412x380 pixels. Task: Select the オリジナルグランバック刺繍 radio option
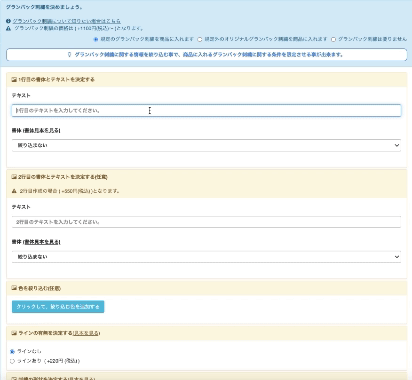pos(200,39)
